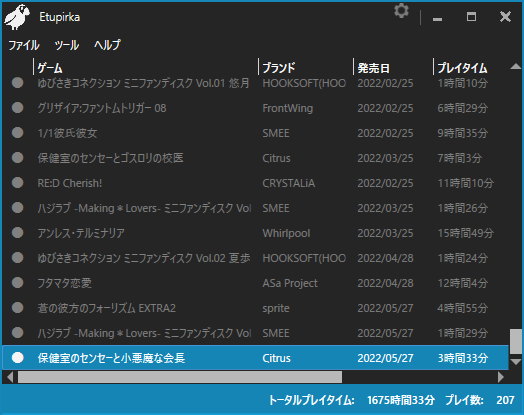Click status dot for RE:D Cherish!

pos(17,183)
